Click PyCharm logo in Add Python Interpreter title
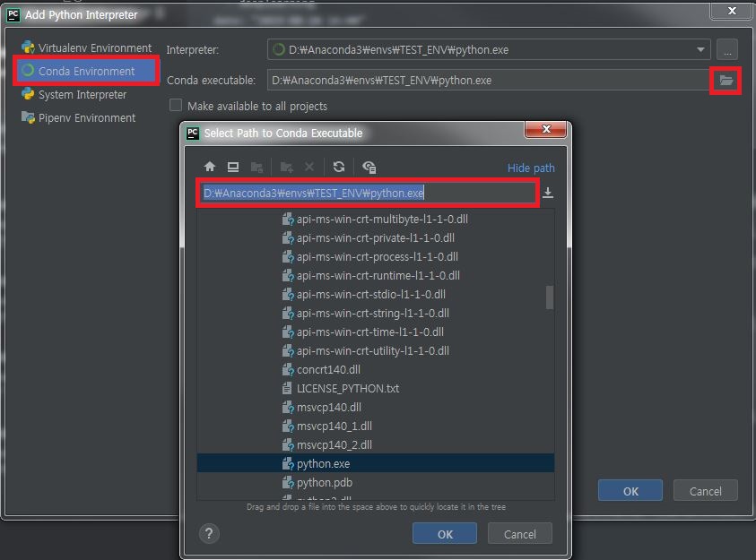 tap(13, 15)
